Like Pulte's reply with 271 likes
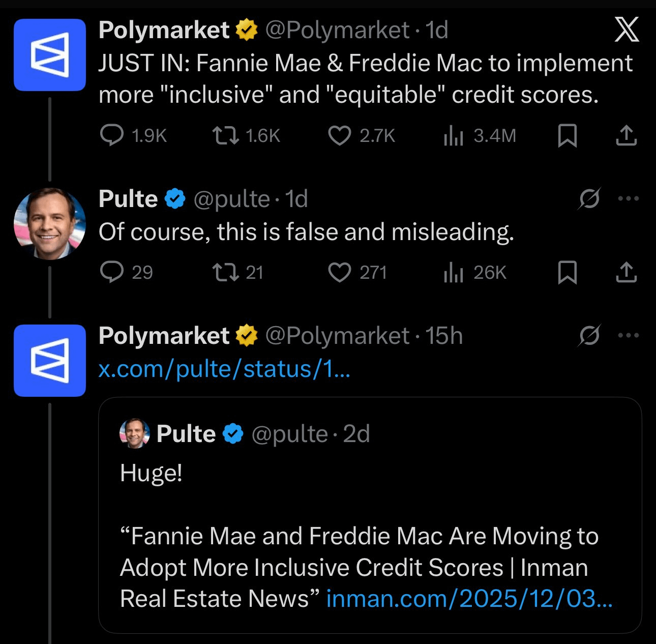Image resolution: width=656 pixels, height=644 pixels. [339, 272]
